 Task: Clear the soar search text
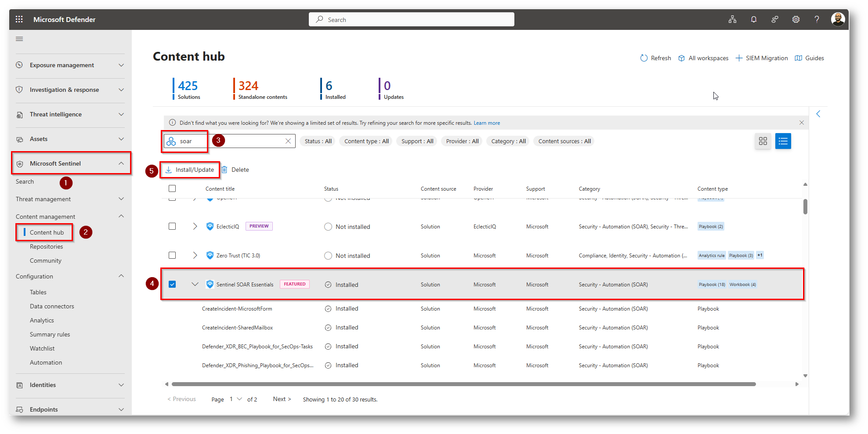click(288, 141)
